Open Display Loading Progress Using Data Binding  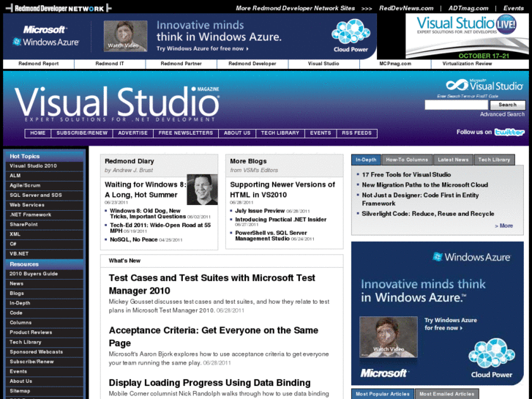[x=210, y=383]
